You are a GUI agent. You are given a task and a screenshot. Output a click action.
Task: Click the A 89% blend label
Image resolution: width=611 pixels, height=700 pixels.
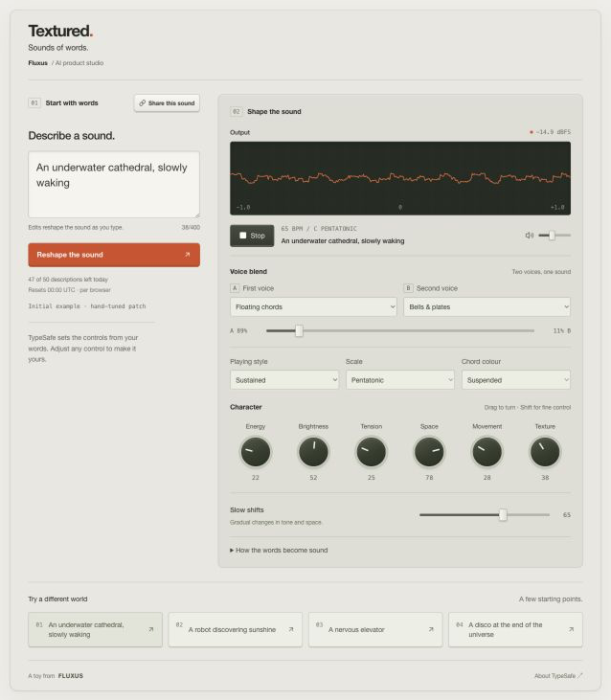pos(238,330)
